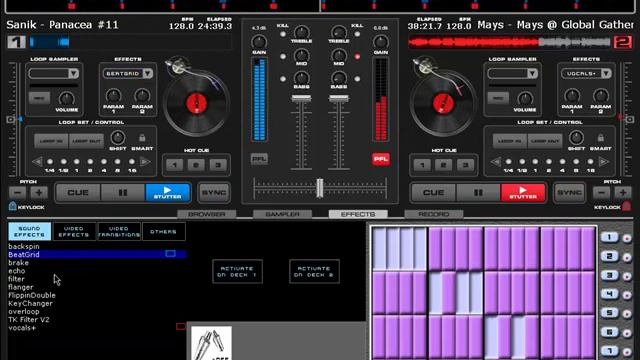Click deck 2 Loop Out button
The width and height of the screenshot is (640, 360).
click(x=544, y=141)
